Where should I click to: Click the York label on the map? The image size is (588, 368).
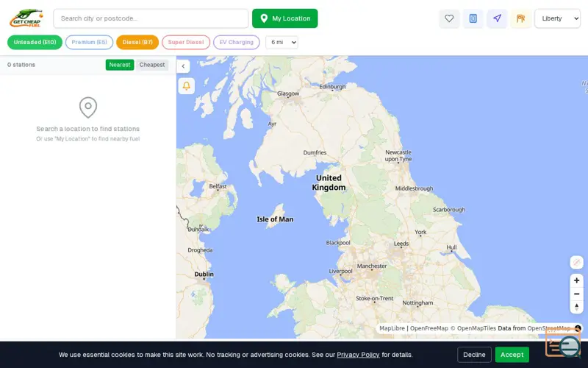(420, 232)
